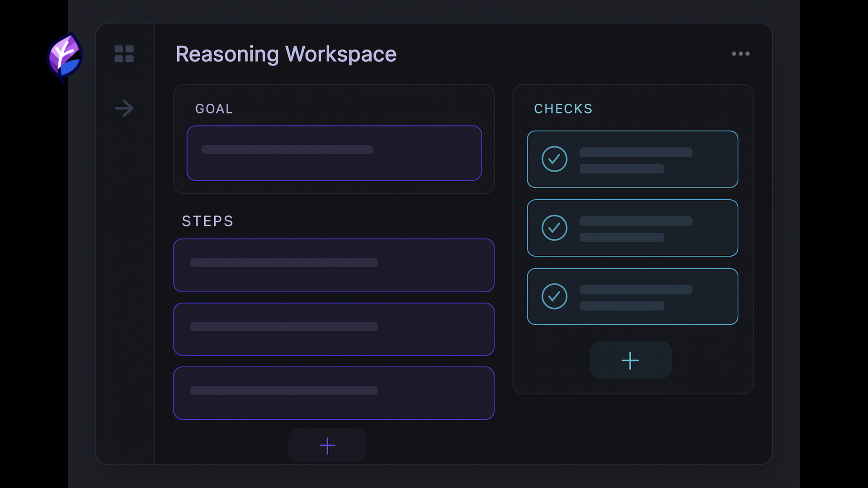The image size is (868, 488).
Task: Toggle the first check's checkmark circle
Action: pyautogui.click(x=554, y=159)
